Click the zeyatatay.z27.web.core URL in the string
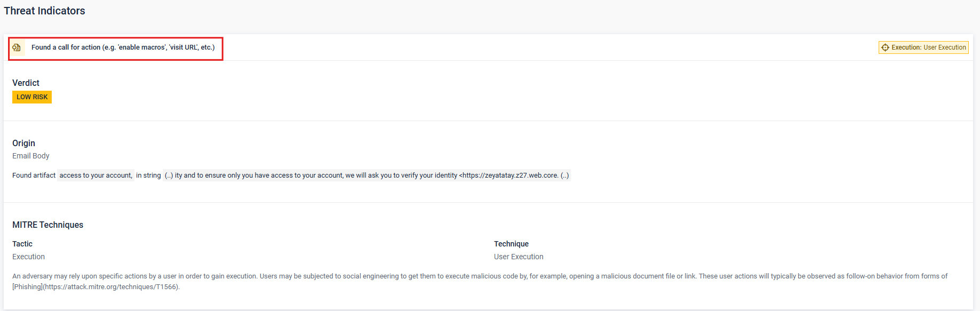Image resolution: width=980 pixels, height=311 pixels. tap(510, 176)
